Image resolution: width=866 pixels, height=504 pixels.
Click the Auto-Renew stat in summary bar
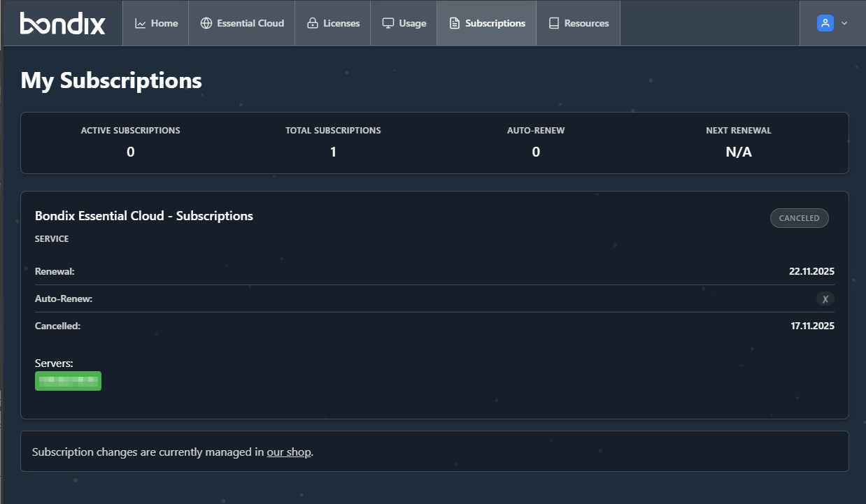tap(536, 142)
